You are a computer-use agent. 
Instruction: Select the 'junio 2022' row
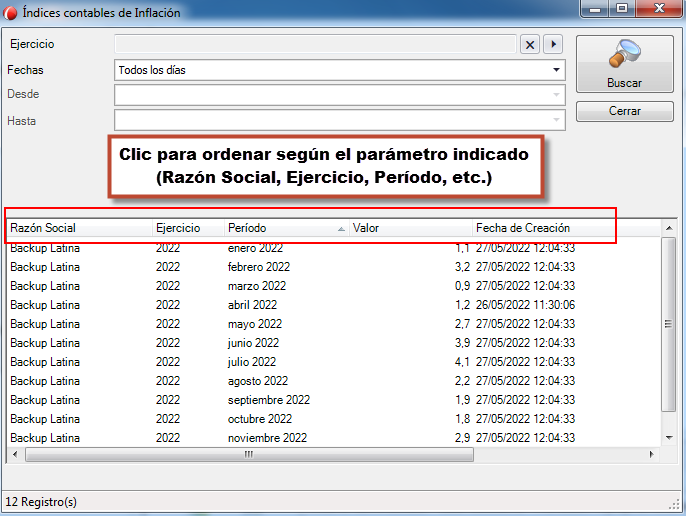click(x=332, y=343)
